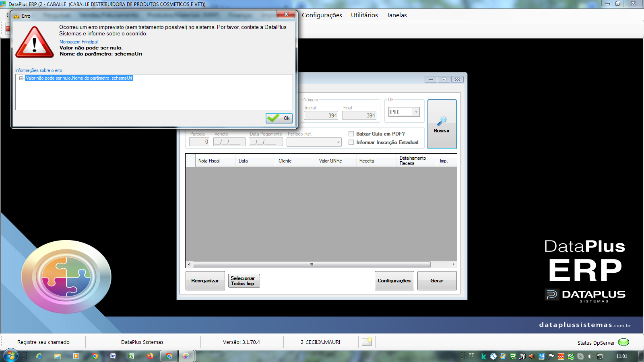This screenshot has width=644, height=362.
Task: Expand the Período Ref. combo box
Action: pos(314,142)
